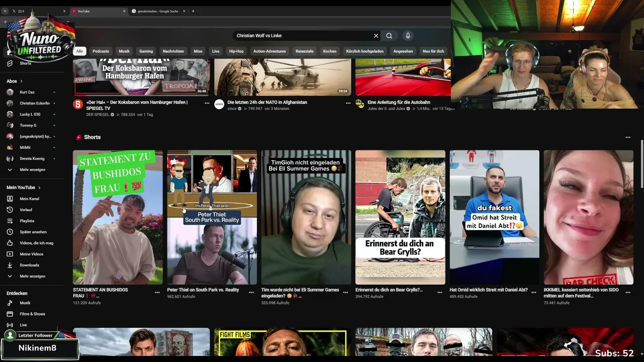
Task: Open the DER SPIEGEL channel avatar
Action: pos(78,104)
